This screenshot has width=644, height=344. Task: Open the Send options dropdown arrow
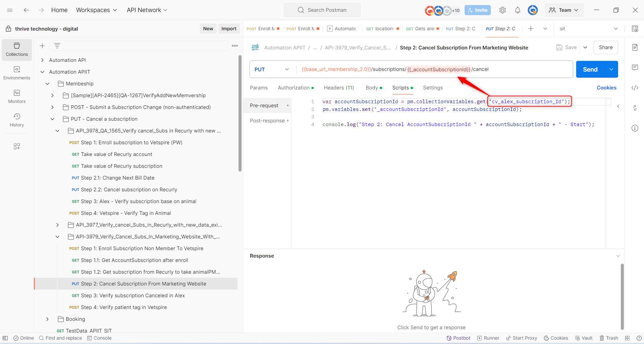point(611,69)
